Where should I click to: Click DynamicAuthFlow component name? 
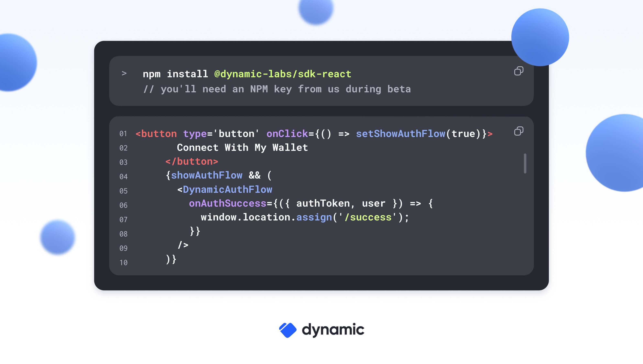pyautogui.click(x=227, y=190)
